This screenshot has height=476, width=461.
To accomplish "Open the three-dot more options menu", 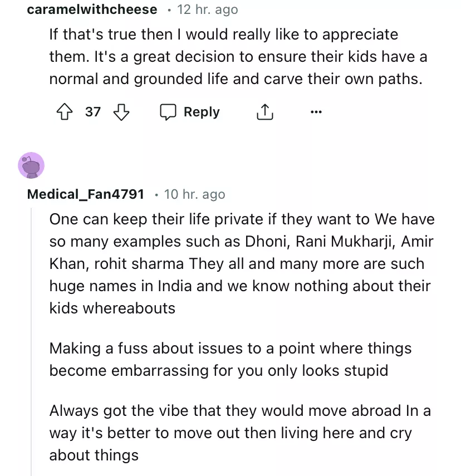I will click(x=316, y=112).
